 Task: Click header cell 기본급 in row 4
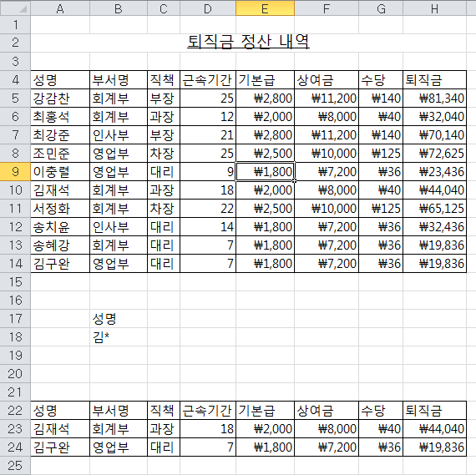pyautogui.click(x=265, y=80)
